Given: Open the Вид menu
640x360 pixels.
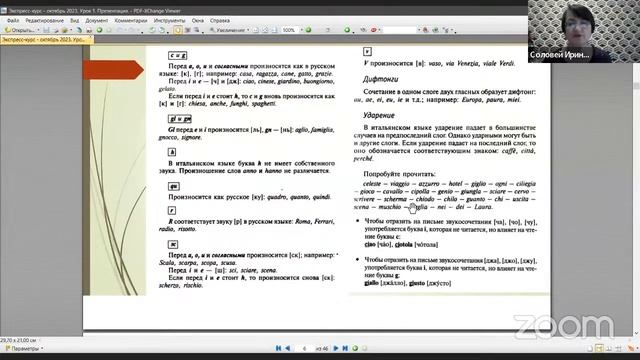Looking at the screenshot, I should coord(74,20).
